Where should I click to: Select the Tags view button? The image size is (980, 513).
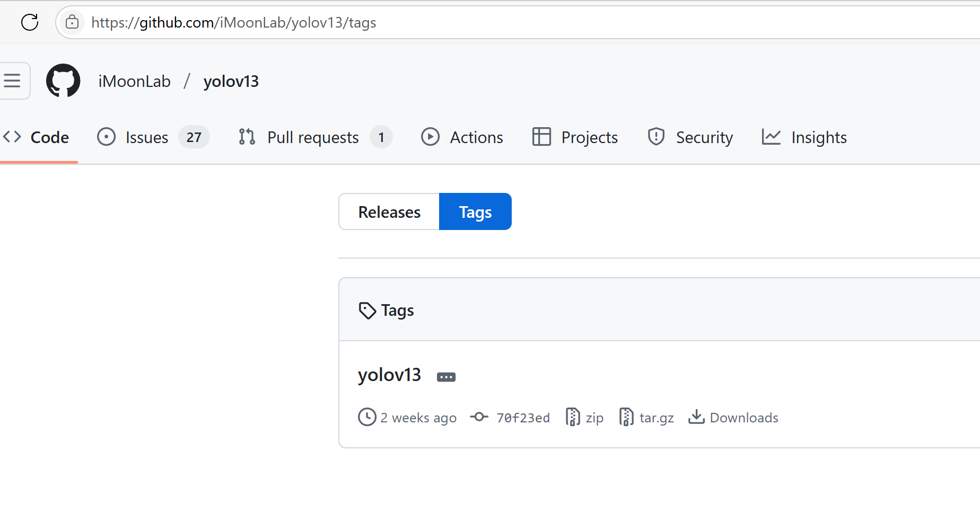coord(475,211)
